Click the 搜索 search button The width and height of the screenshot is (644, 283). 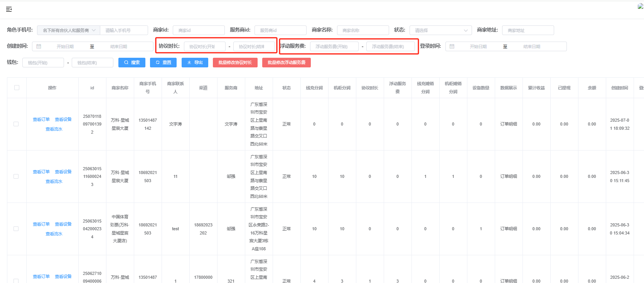[132, 62]
